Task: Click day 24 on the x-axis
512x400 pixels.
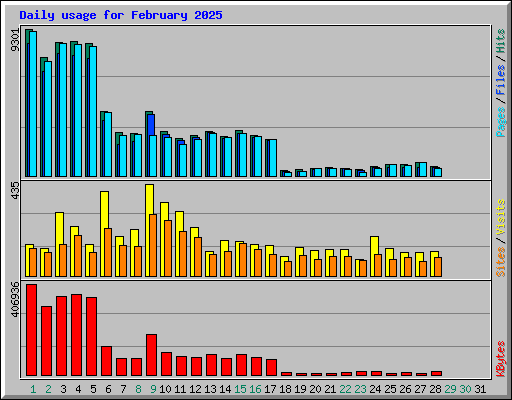Action: click(375, 389)
